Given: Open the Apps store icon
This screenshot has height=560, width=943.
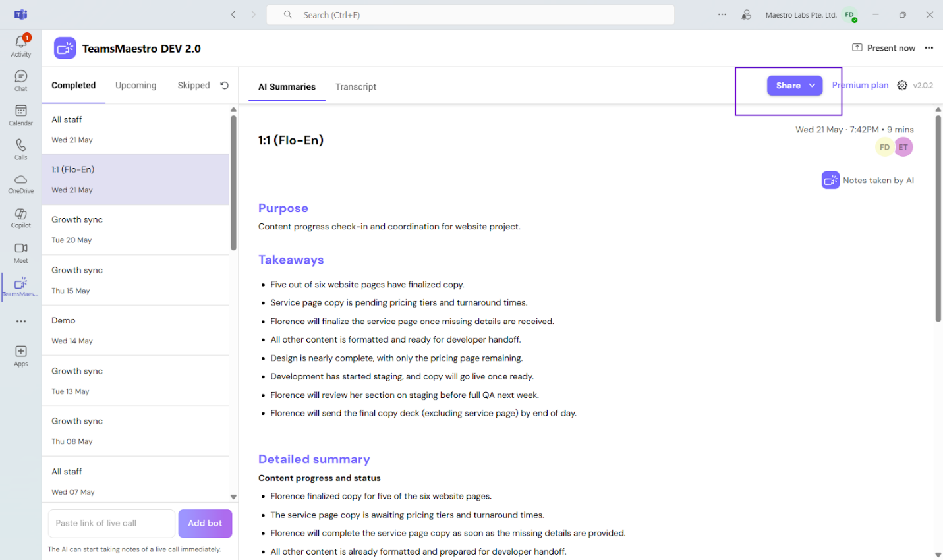Looking at the screenshot, I should tap(21, 356).
